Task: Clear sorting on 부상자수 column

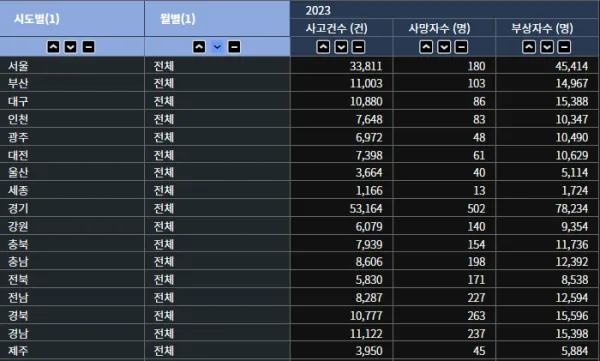Action: [x=564, y=47]
